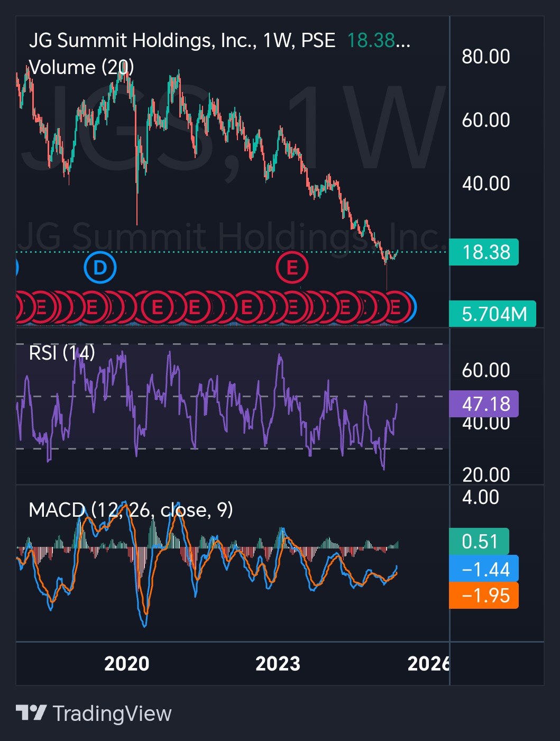The image size is (560, 741).
Task: Click the TradingView logo icon
Action: [31, 713]
